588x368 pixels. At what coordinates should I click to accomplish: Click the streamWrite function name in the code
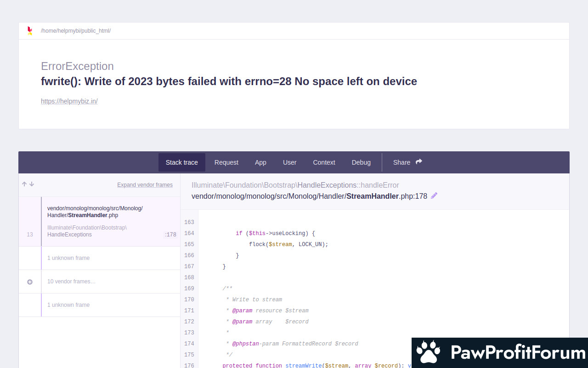coord(303,365)
